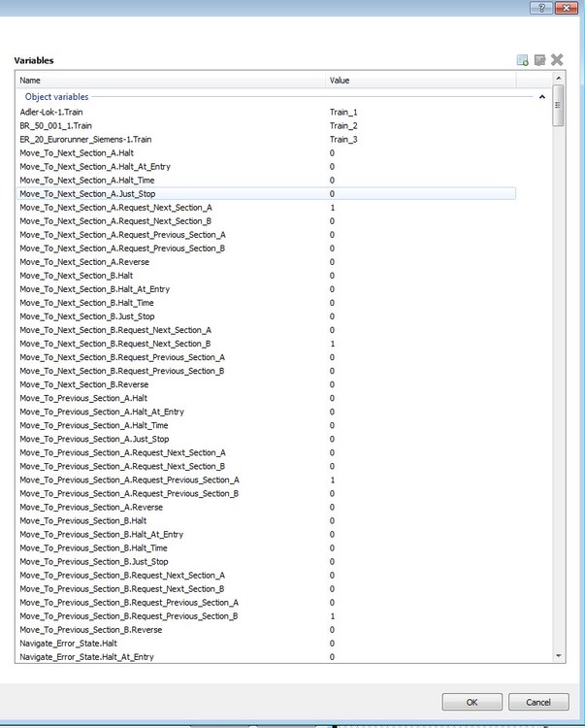The height and width of the screenshot is (728, 585).
Task: Select Move_To_Previous_Section_B.Request_Next_Section_A row
Action: pos(266,576)
